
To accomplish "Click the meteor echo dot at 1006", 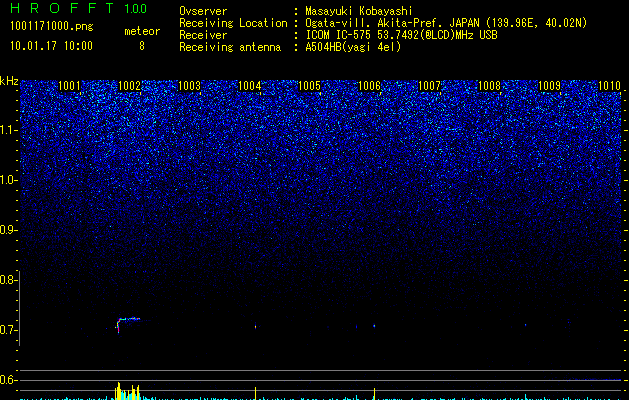I will 374,326.
